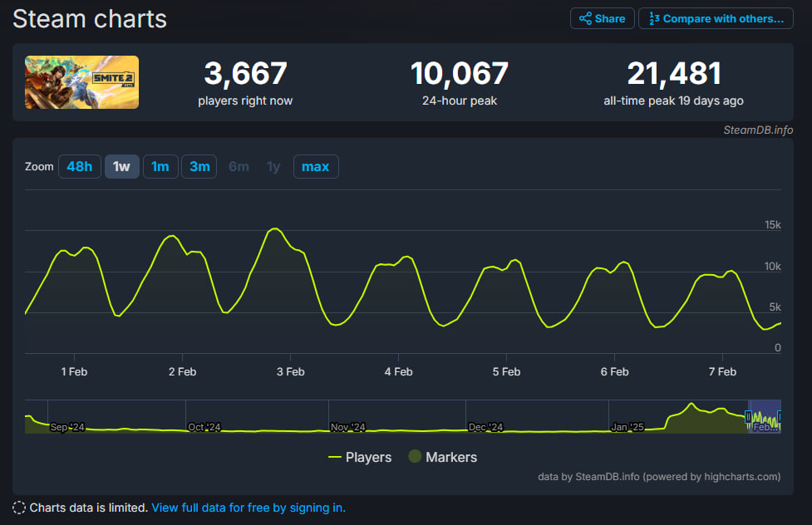Select the disabled 6m zoom option
Screen dimensions: 812x525
[x=239, y=167]
